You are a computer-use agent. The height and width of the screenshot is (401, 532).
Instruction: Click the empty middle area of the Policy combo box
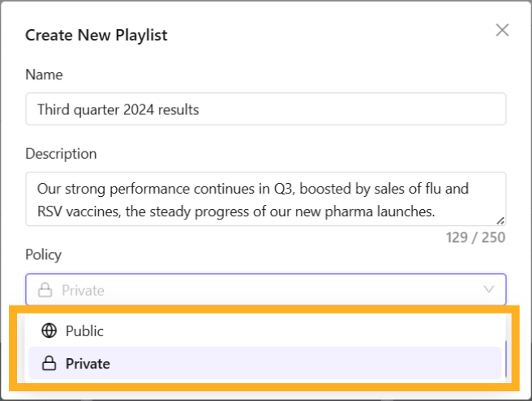[284, 290]
